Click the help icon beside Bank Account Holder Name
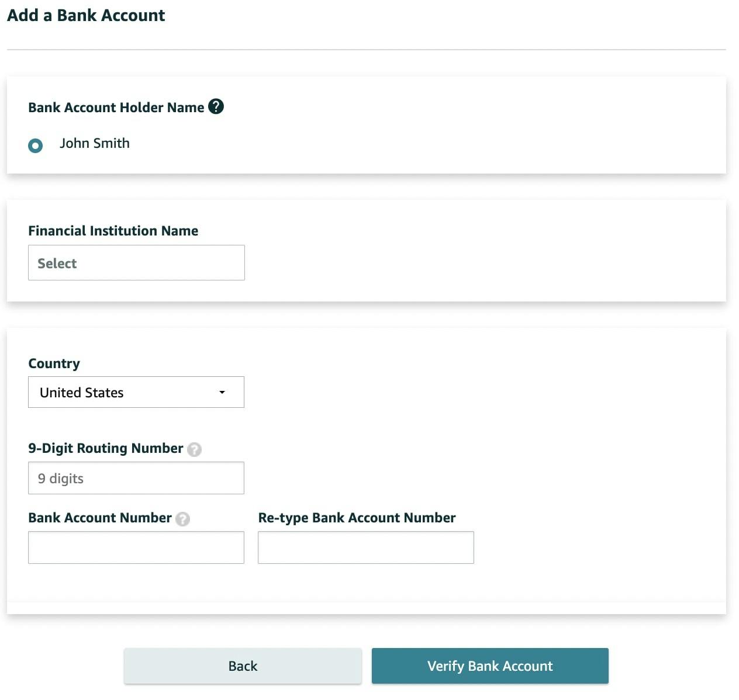 [216, 107]
